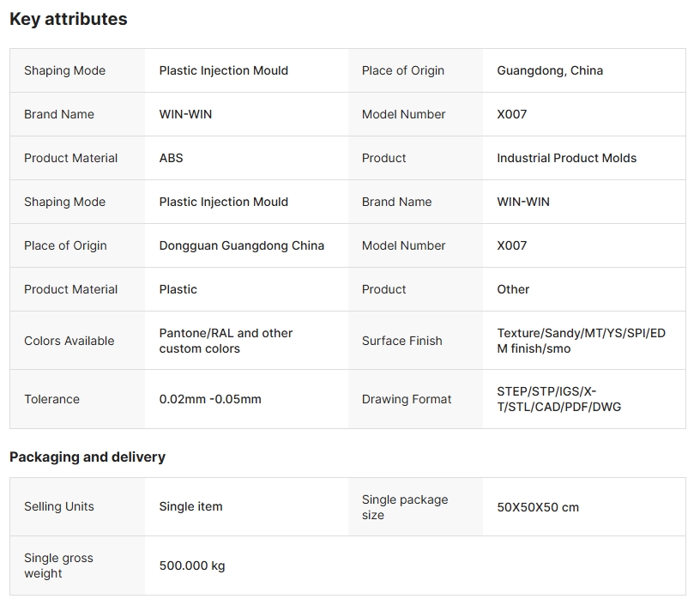
Task: Click the Drawing Format label
Action: 407,399
